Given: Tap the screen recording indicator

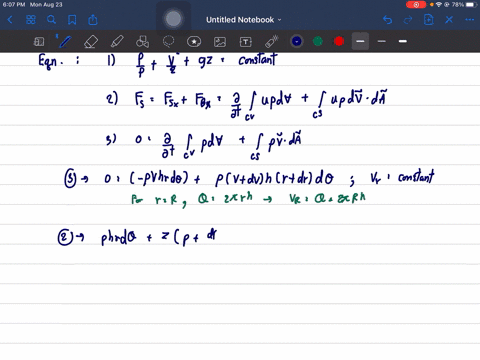Looking at the screenshot, I should click(416, 5).
